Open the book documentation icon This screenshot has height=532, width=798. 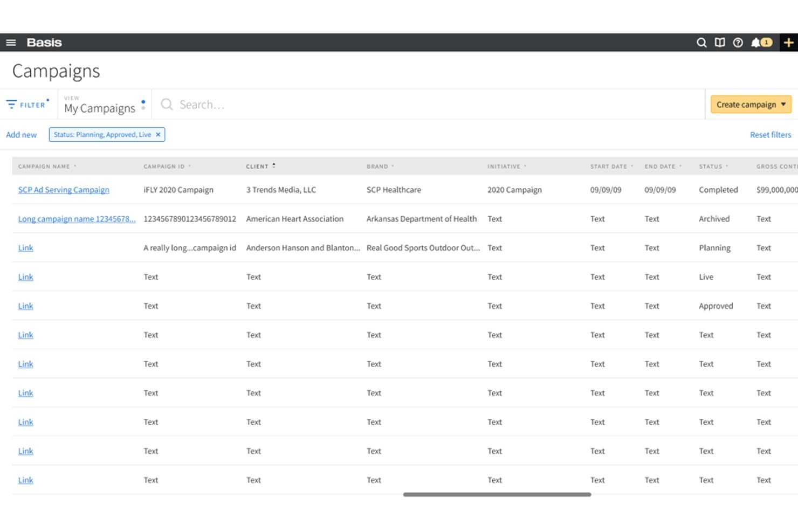pyautogui.click(x=720, y=43)
